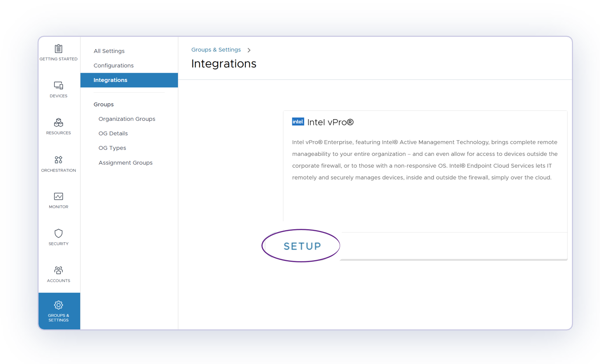Select Configurations in settings menu
600x364 pixels.
tap(114, 66)
